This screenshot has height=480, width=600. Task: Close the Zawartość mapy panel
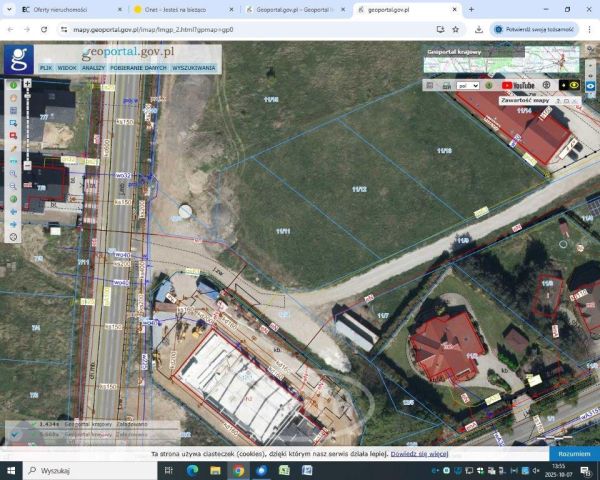pos(574,101)
